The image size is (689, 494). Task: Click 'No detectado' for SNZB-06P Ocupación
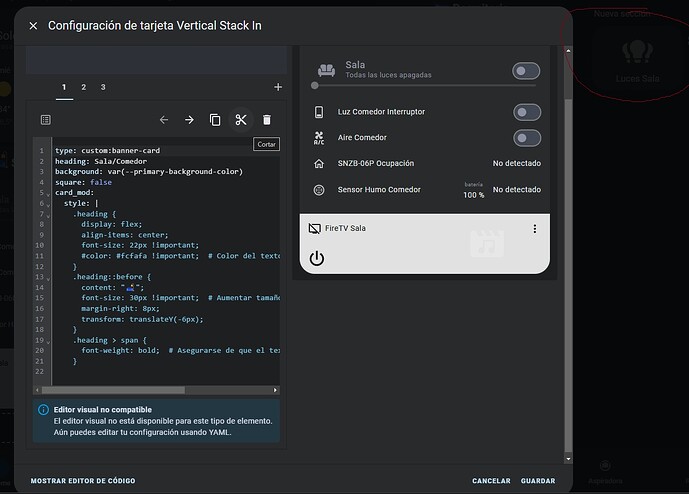pyautogui.click(x=517, y=163)
